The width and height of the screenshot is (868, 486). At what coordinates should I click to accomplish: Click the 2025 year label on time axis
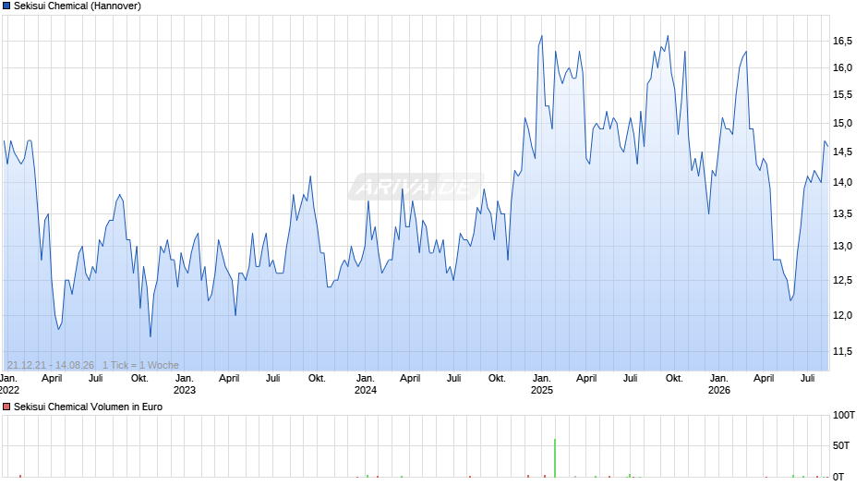(x=542, y=390)
